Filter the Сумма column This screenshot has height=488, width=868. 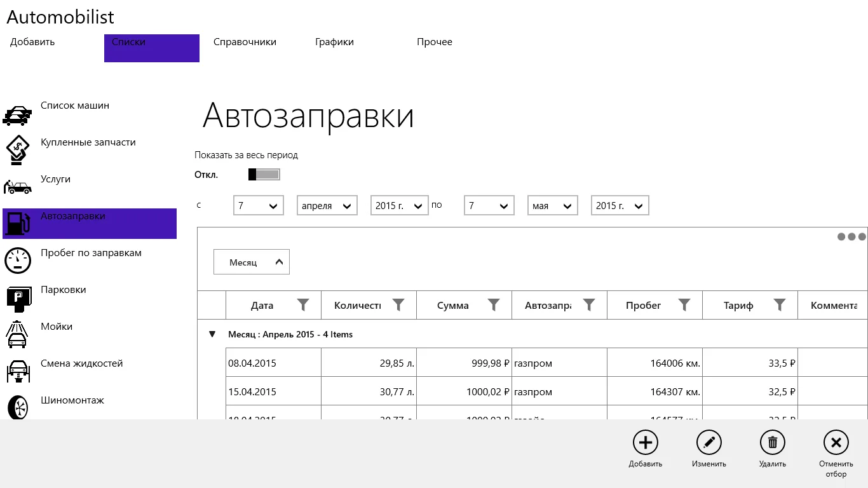click(494, 305)
